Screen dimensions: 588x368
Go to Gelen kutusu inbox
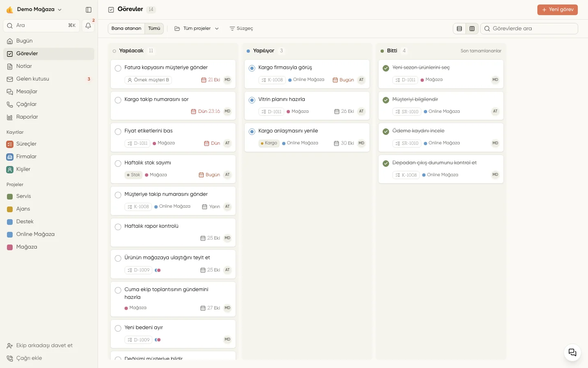tap(49, 79)
